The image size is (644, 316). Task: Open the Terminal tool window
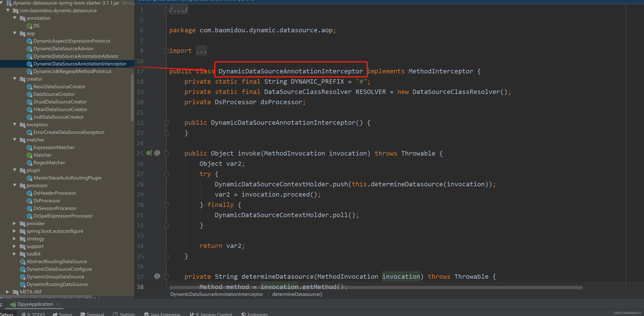(92, 314)
